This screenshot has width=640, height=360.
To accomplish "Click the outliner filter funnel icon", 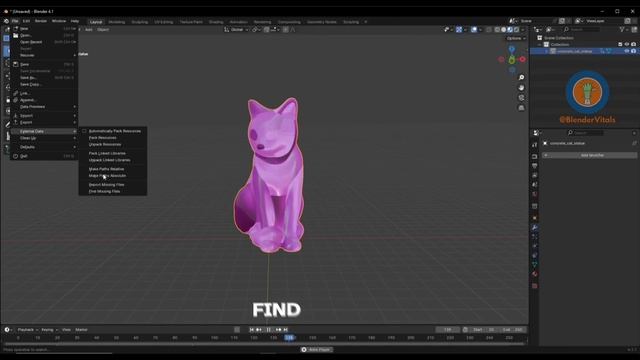I will pyautogui.click(x=622, y=30).
